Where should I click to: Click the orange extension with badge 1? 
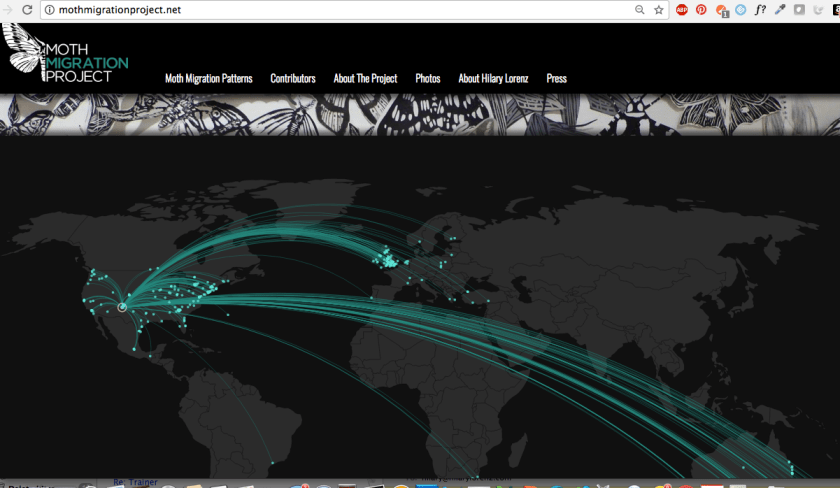pyautogui.click(x=722, y=10)
